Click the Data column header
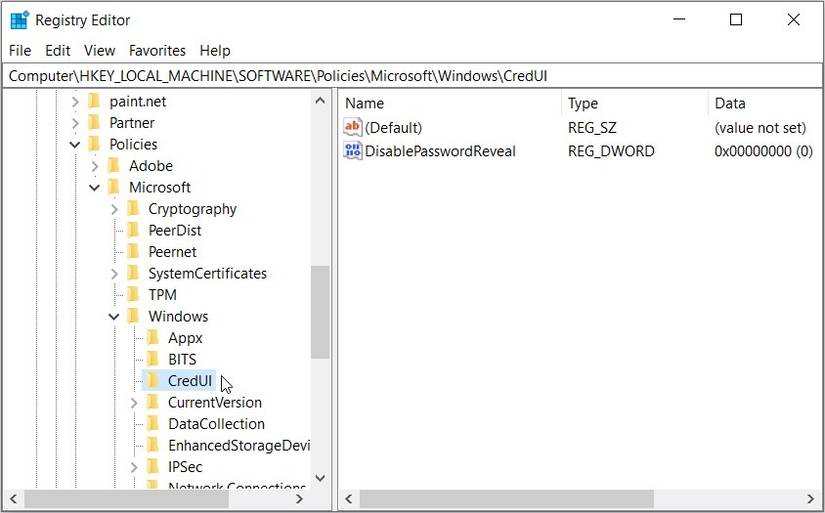 tap(765, 103)
